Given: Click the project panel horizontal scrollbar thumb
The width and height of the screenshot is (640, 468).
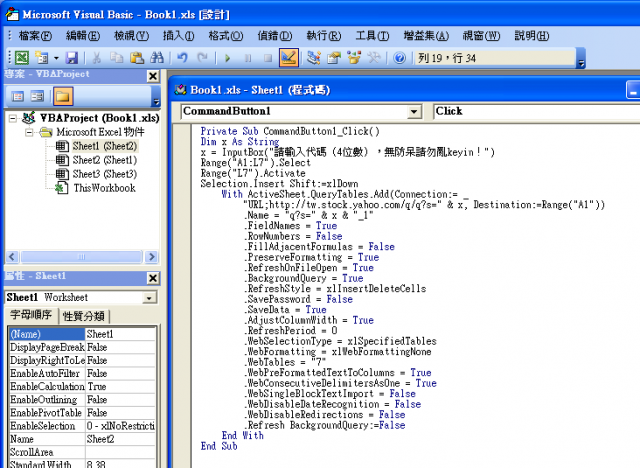Looking at the screenshot, I should pyautogui.click(x=81, y=257).
